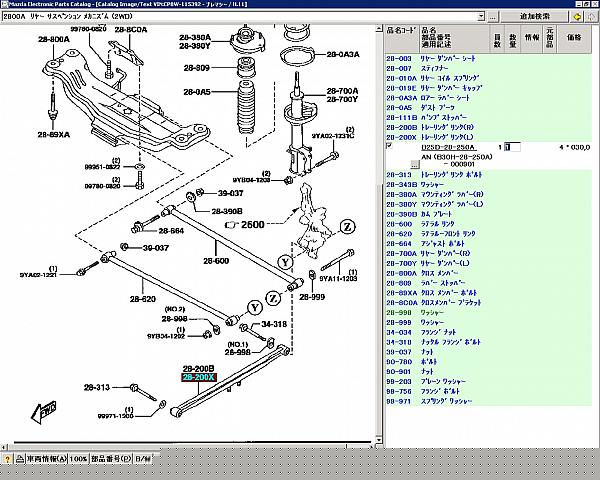
Task: Click the diagram horizontal scrollbar left arrow
Action: coord(4,447)
